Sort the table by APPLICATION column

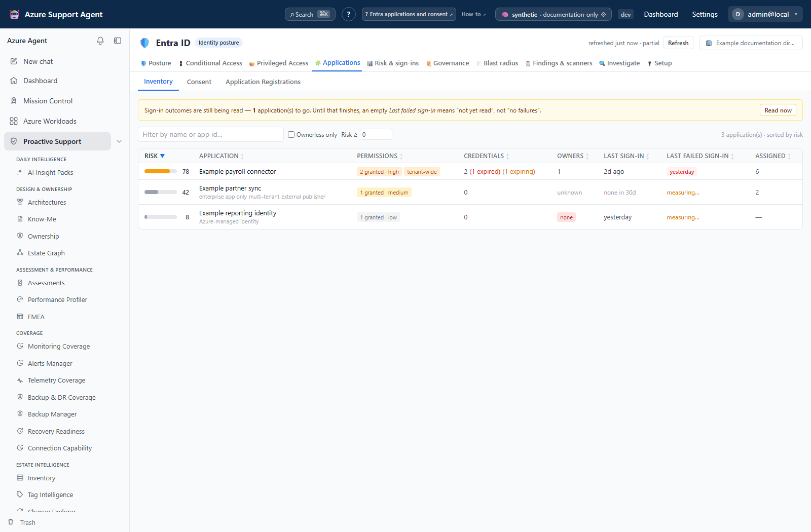coord(222,156)
